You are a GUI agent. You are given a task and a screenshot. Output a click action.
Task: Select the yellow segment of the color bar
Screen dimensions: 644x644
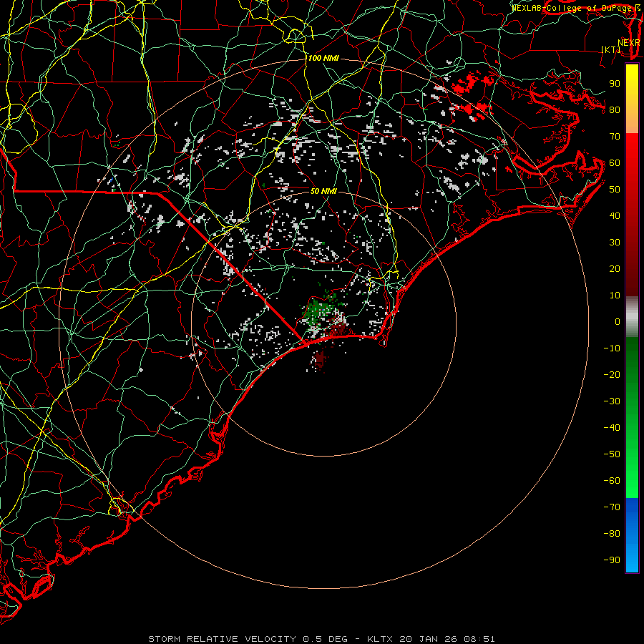point(632,99)
